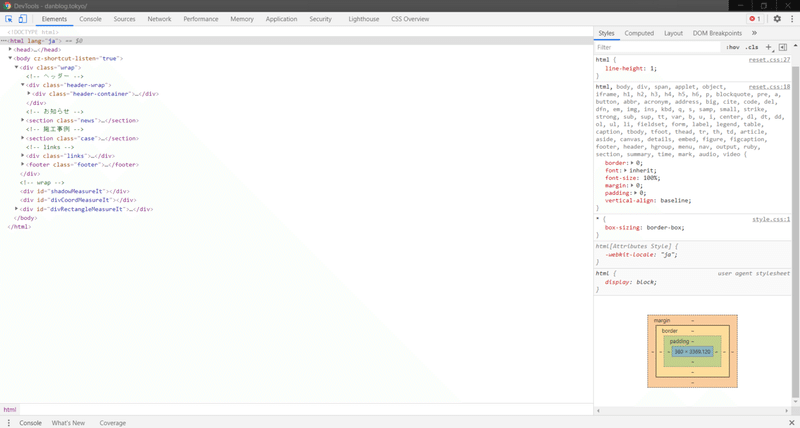Open the What's New drawer tab
The width and height of the screenshot is (800, 428).
(x=68, y=423)
